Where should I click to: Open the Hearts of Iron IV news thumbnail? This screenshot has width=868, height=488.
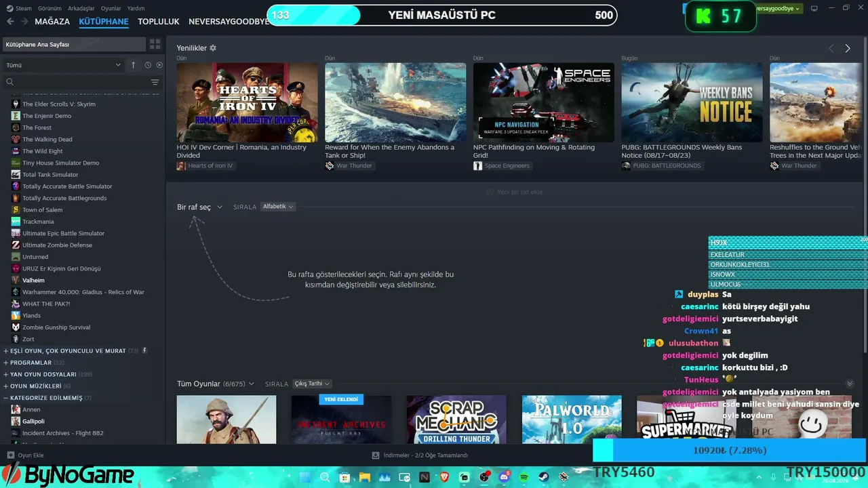click(x=248, y=102)
